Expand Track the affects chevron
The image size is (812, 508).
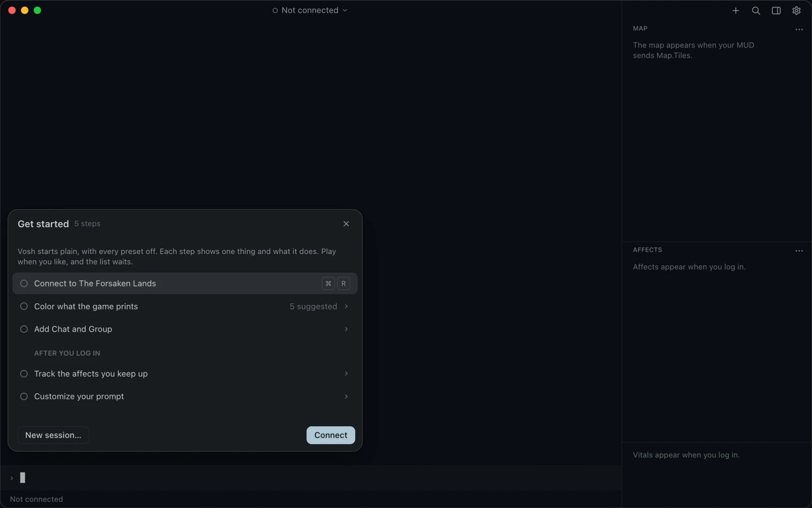346,374
